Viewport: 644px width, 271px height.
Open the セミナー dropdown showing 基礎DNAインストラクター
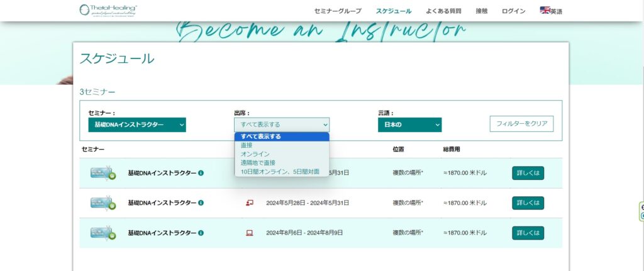tap(136, 125)
